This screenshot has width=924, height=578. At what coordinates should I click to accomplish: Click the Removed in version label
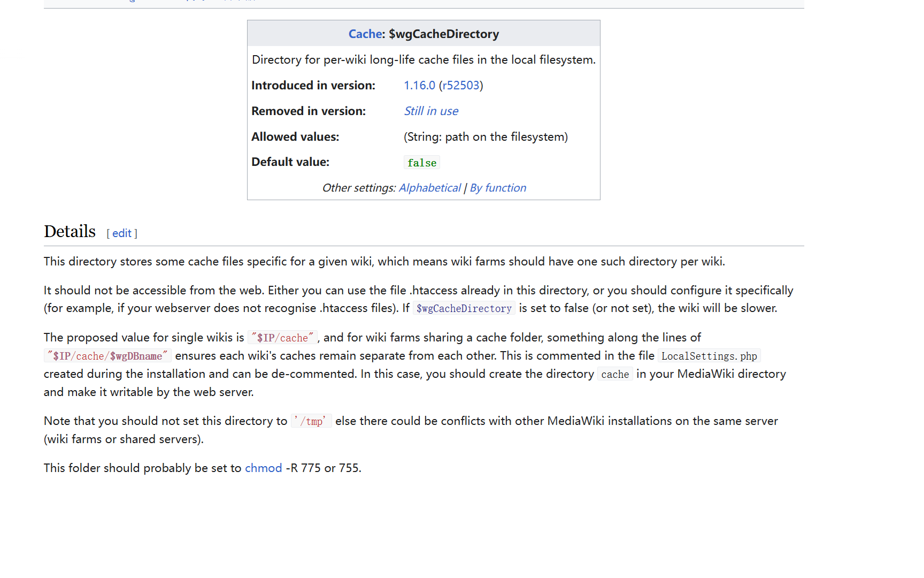click(x=309, y=111)
